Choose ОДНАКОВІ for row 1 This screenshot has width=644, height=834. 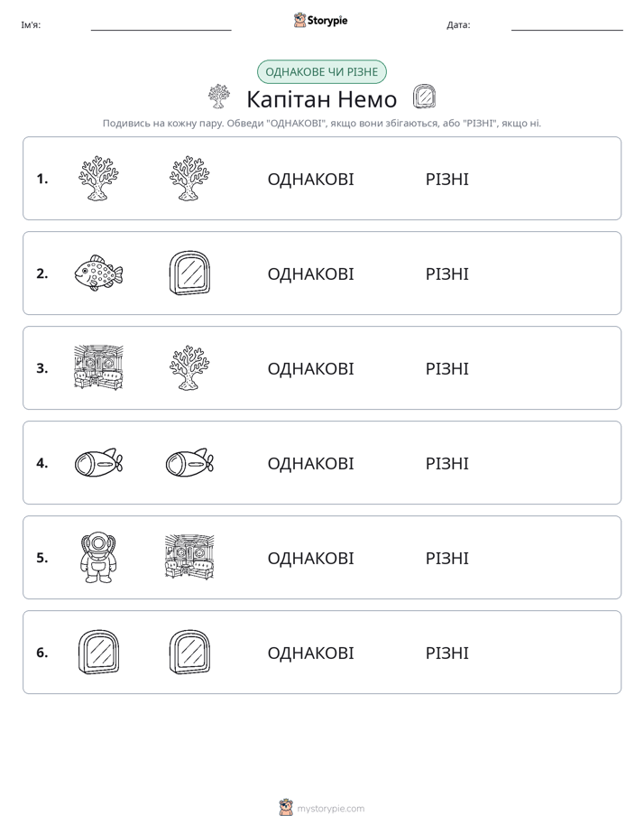[310, 180]
